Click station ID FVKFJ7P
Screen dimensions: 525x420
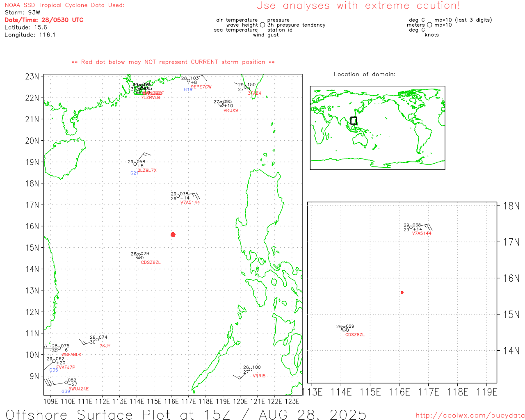pos(66,367)
